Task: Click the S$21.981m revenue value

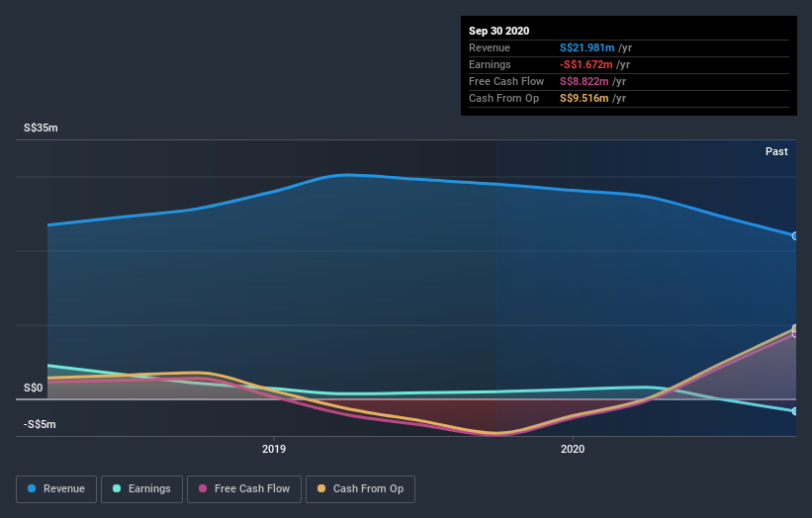Action: click(586, 47)
